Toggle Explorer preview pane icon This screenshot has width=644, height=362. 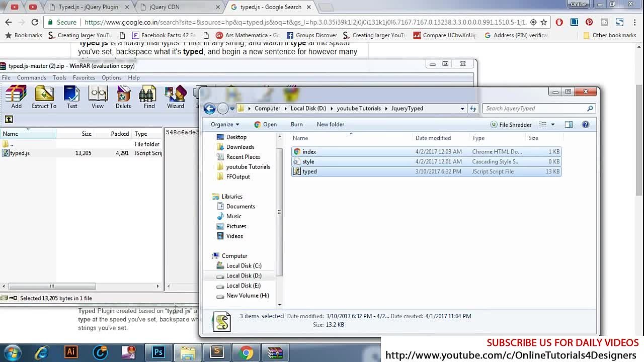[x=569, y=124]
